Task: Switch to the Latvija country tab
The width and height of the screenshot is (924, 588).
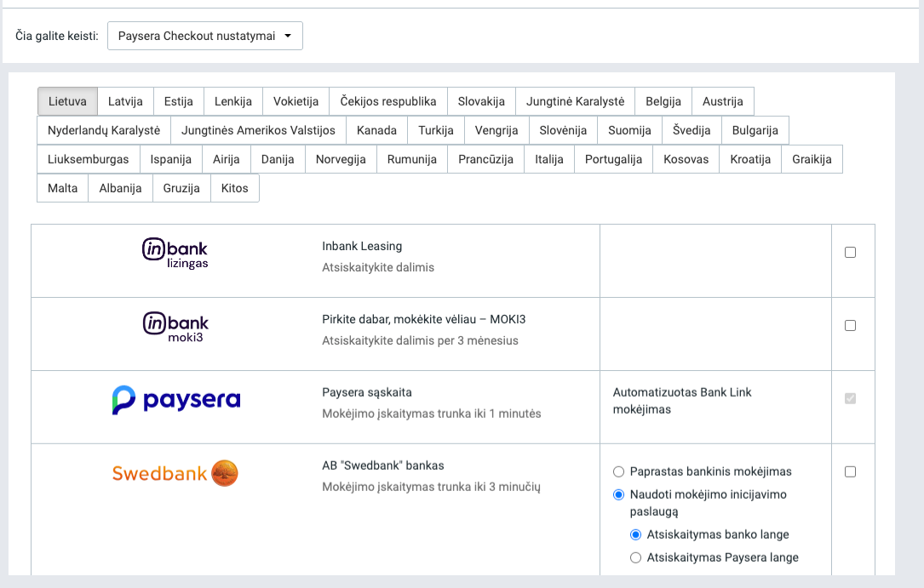Action: (x=125, y=101)
